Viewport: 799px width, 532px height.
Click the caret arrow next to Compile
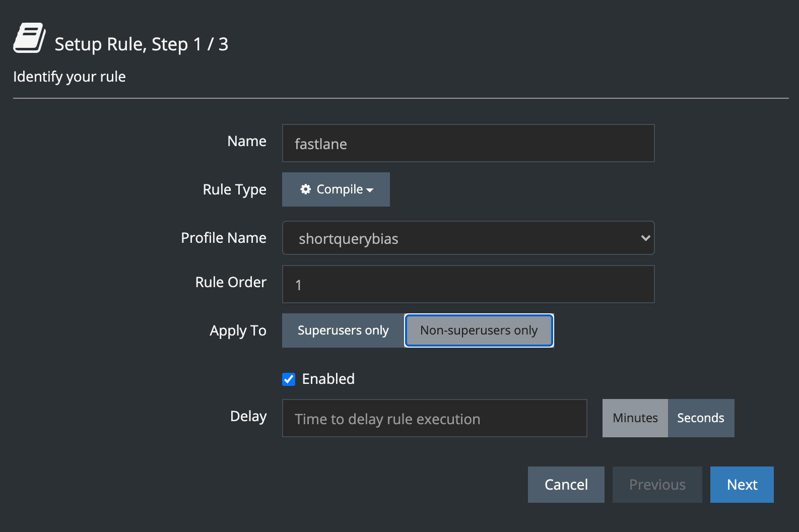[370, 190]
